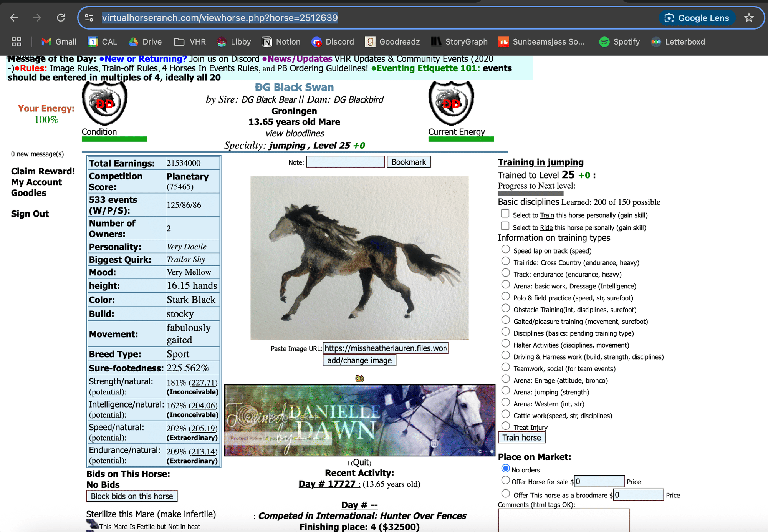The image size is (768, 532).
Task: Open the Claim Reward! link
Action: tap(43, 171)
